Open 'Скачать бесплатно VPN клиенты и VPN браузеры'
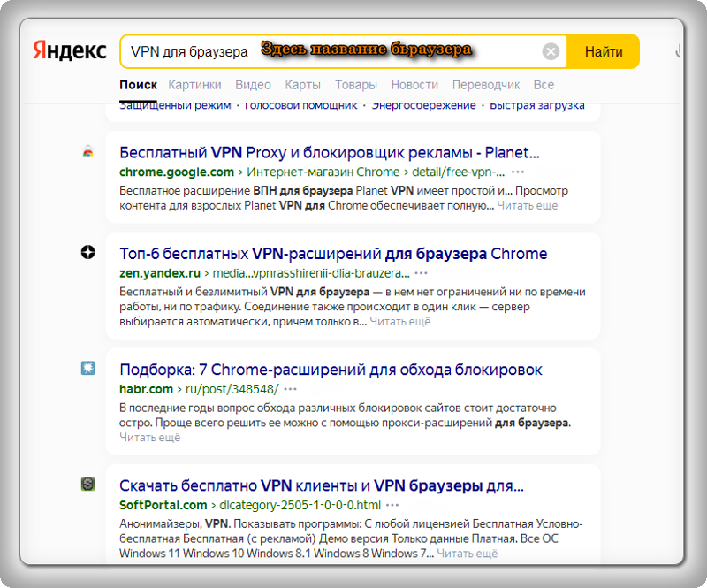 322,485
